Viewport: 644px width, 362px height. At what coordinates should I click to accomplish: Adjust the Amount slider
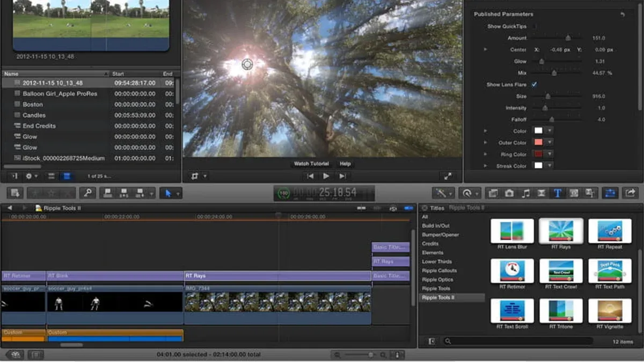pyautogui.click(x=568, y=38)
